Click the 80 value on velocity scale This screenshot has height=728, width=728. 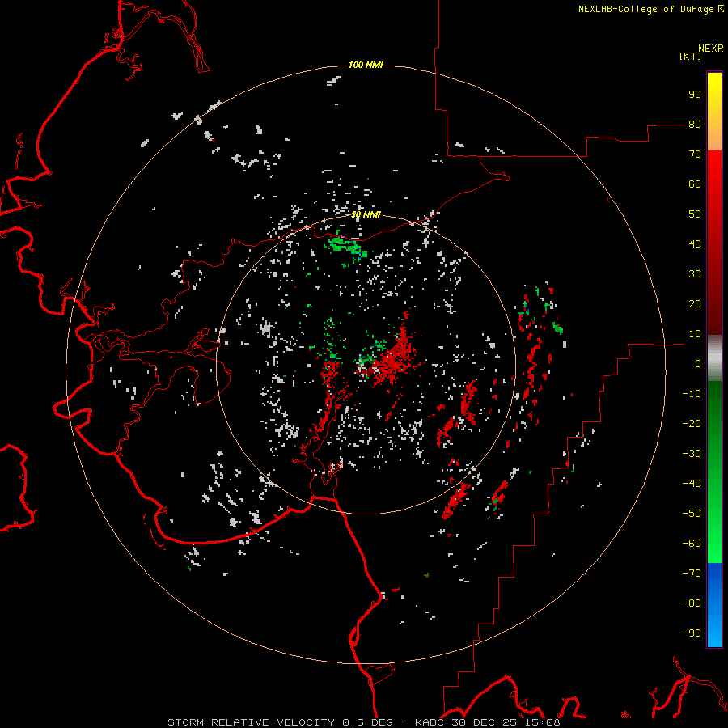tap(695, 124)
